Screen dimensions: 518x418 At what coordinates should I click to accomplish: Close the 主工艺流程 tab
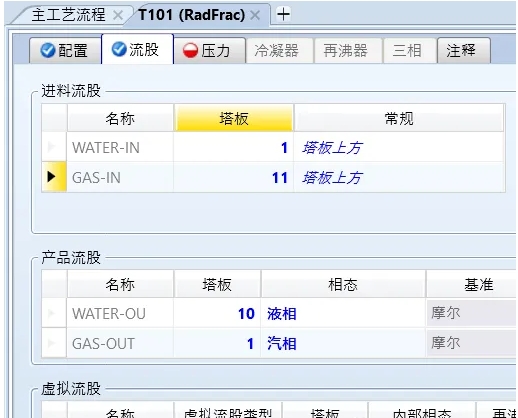point(118,15)
